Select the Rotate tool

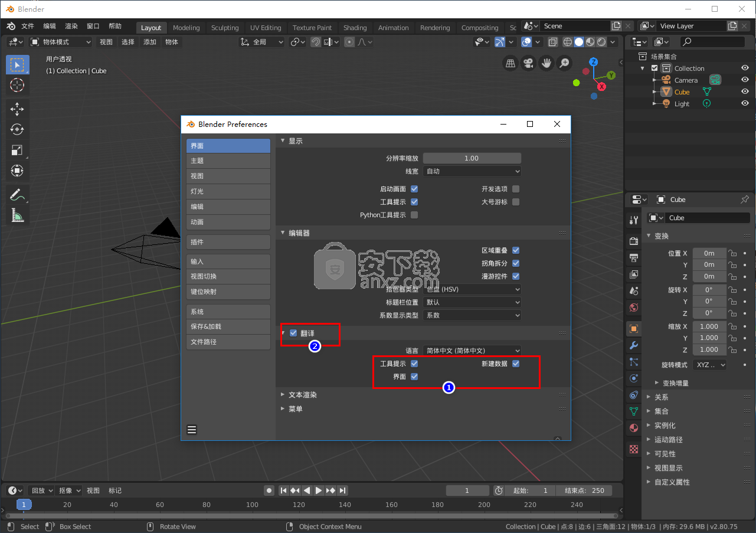(x=17, y=129)
